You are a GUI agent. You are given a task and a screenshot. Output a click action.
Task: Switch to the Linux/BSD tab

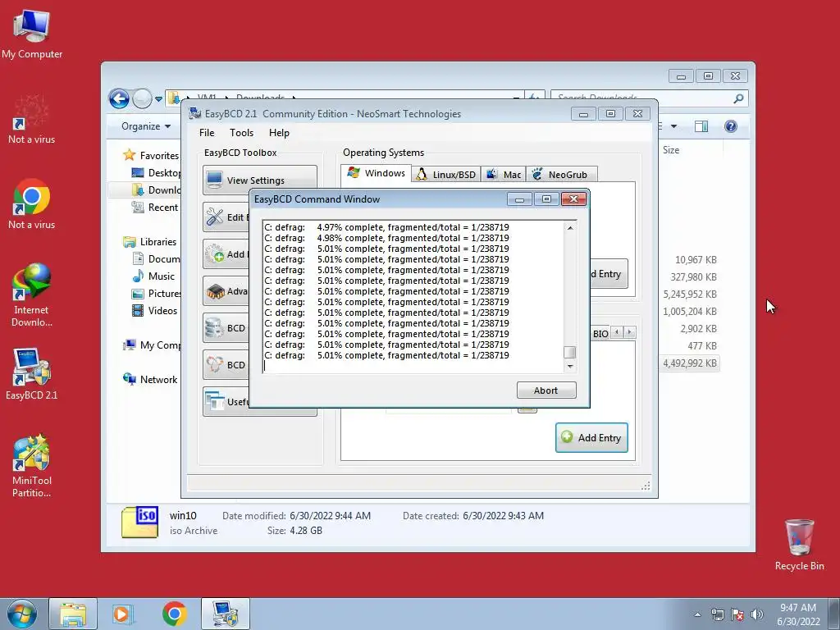[x=446, y=175]
